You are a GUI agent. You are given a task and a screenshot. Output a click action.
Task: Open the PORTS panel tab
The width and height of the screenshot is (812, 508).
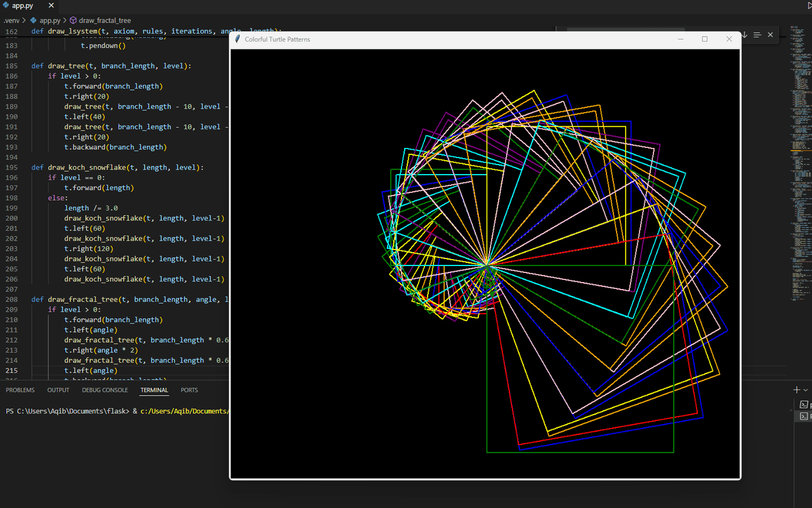(x=189, y=390)
